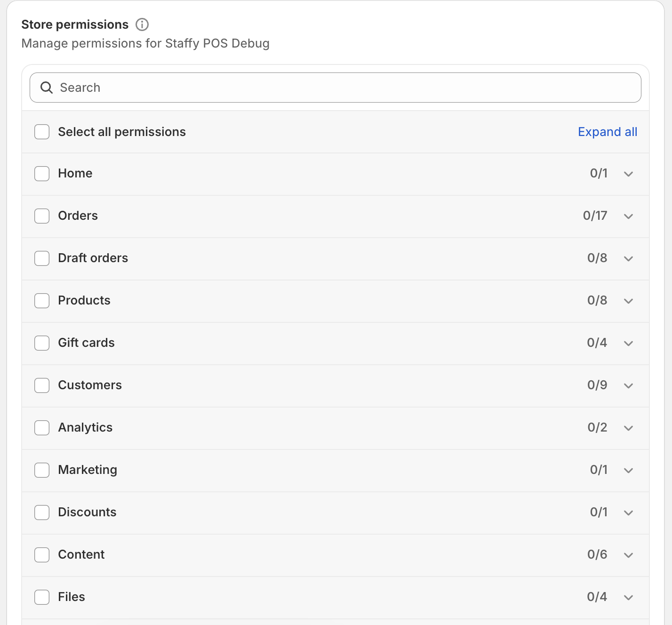Screen dimensions: 672x625
Task: Click the 0/17 count in Orders row
Action: click(595, 216)
